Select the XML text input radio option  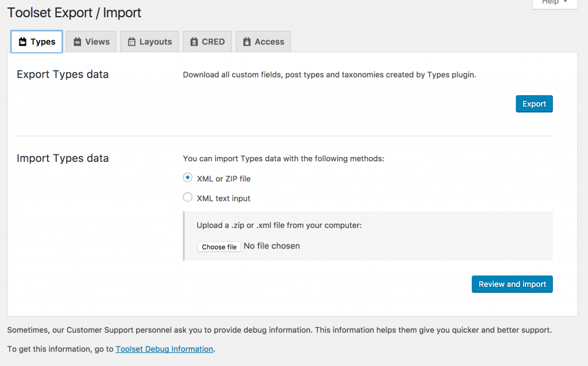pyautogui.click(x=188, y=197)
